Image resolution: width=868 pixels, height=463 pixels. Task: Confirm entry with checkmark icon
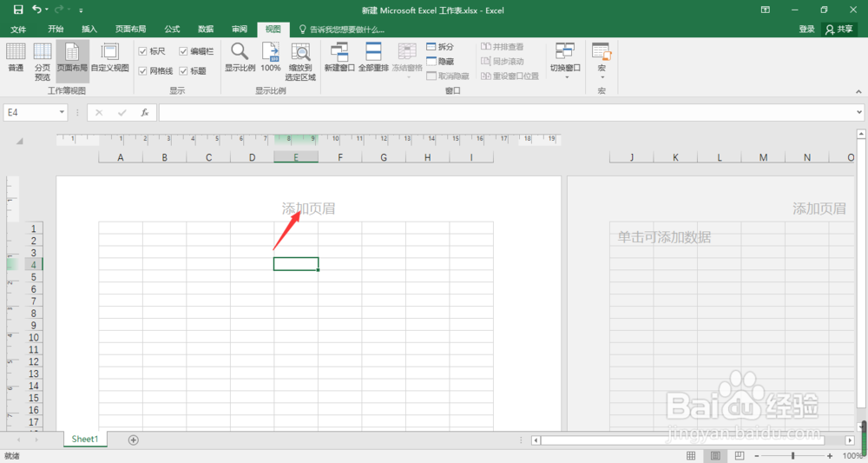[x=122, y=112]
